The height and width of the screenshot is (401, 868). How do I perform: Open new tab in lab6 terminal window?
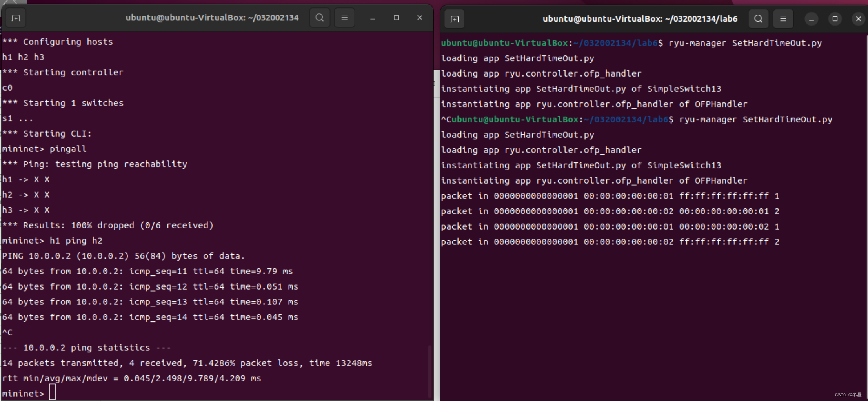[x=455, y=19]
